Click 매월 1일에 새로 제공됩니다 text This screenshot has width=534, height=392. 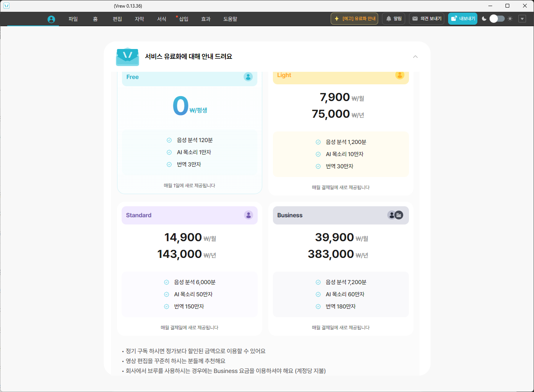tap(189, 186)
